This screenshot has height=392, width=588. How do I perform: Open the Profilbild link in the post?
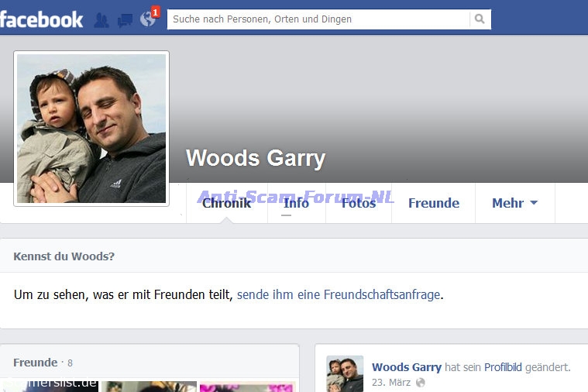pos(504,367)
